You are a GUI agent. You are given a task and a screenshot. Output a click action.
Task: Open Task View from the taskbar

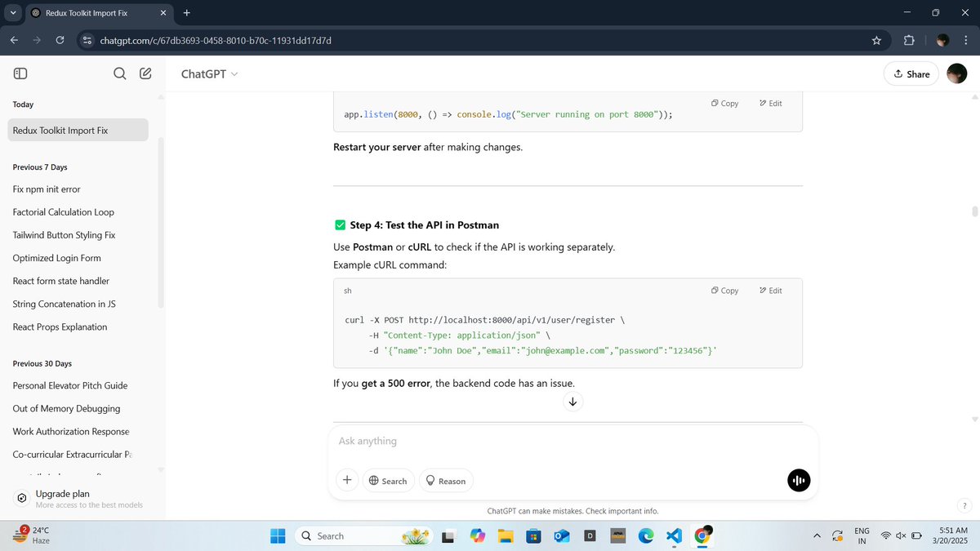pyautogui.click(x=448, y=535)
